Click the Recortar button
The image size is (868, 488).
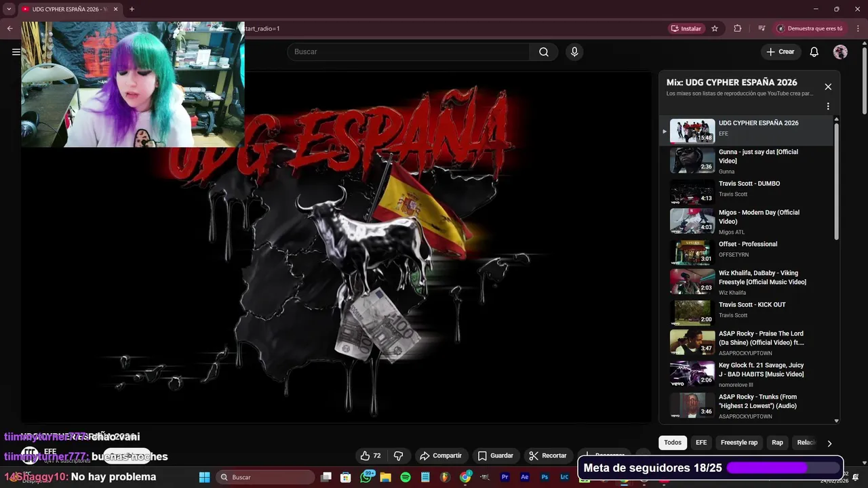(x=548, y=455)
